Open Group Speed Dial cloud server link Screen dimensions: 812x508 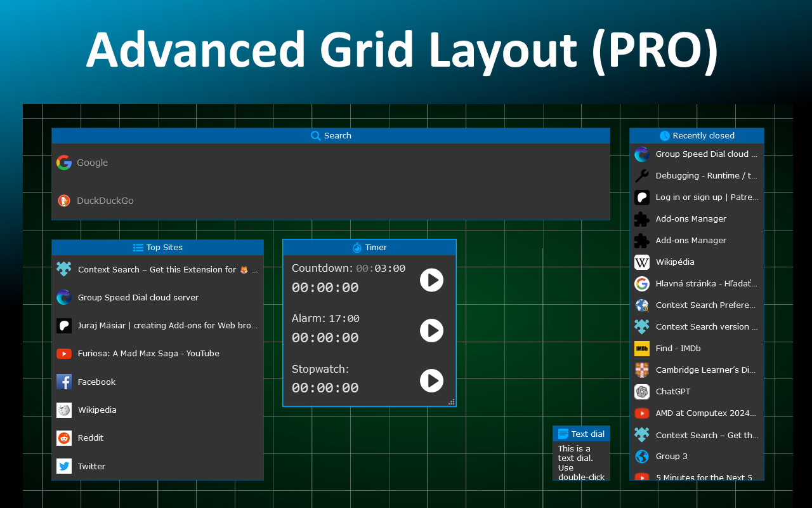138,298
